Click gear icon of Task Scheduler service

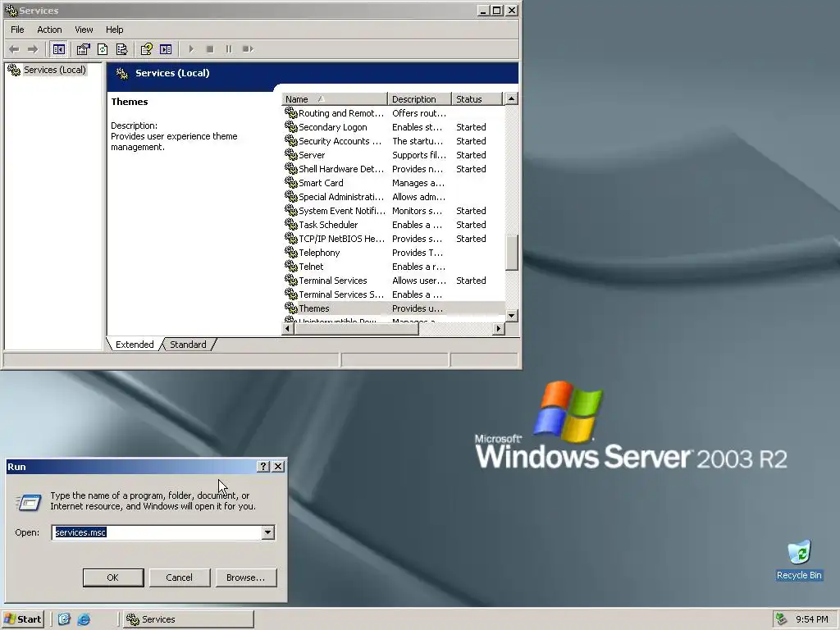point(291,225)
